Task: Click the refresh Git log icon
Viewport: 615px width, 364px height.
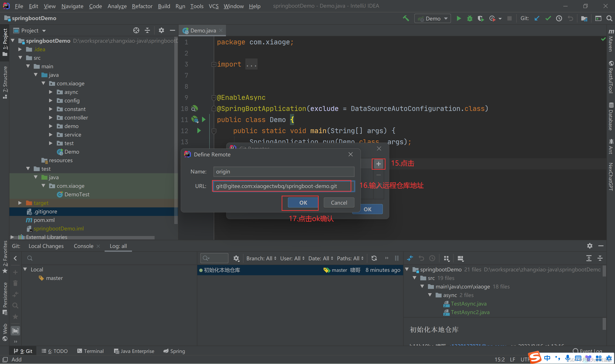Action: coord(374,258)
